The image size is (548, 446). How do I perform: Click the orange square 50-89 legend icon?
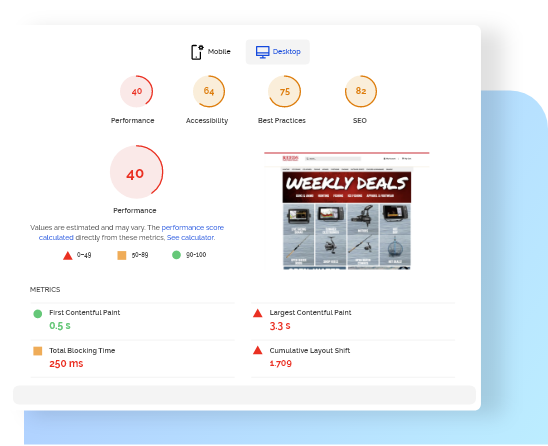point(122,256)
